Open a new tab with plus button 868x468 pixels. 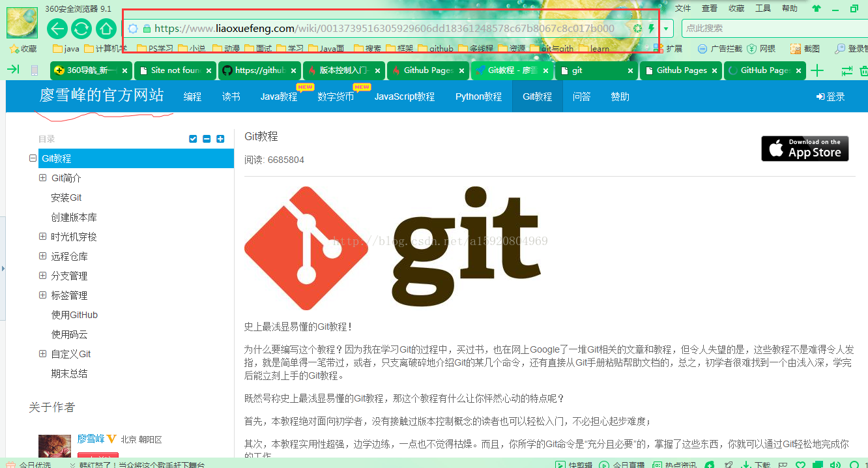tap(817, 70)
